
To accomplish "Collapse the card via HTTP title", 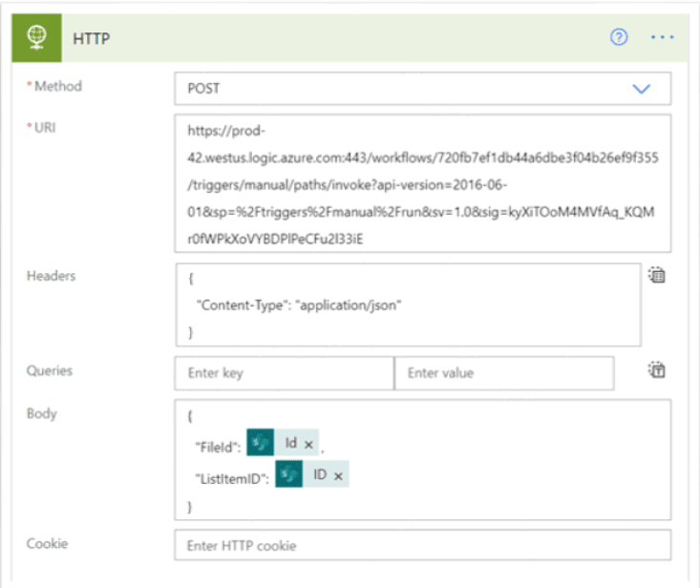I will click(94, 37).
